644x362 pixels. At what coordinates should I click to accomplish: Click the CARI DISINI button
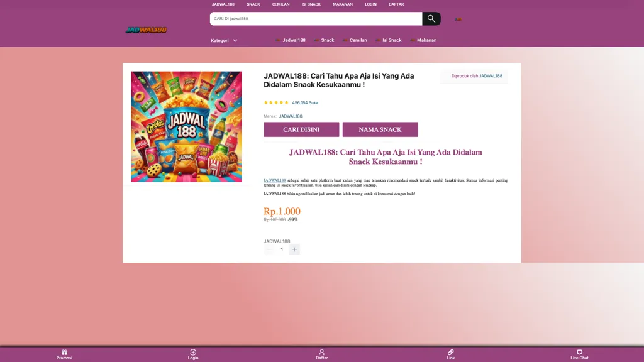[x=301, y=129]
